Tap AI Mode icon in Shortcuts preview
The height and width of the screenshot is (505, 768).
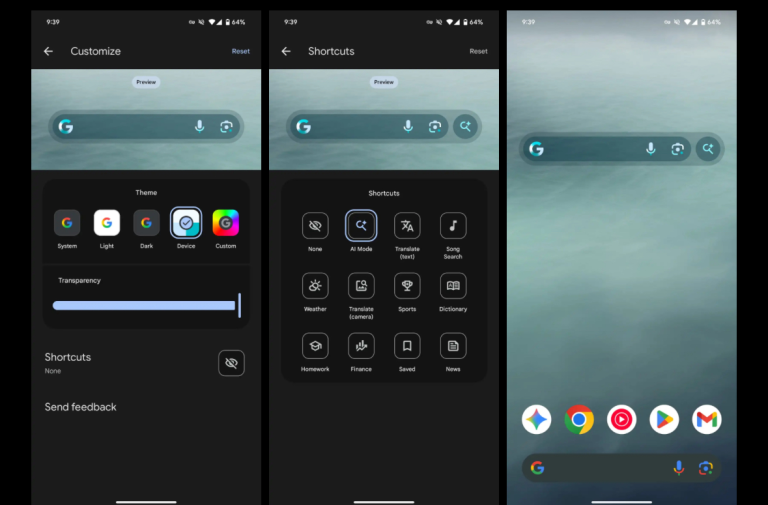click(465, 126)
